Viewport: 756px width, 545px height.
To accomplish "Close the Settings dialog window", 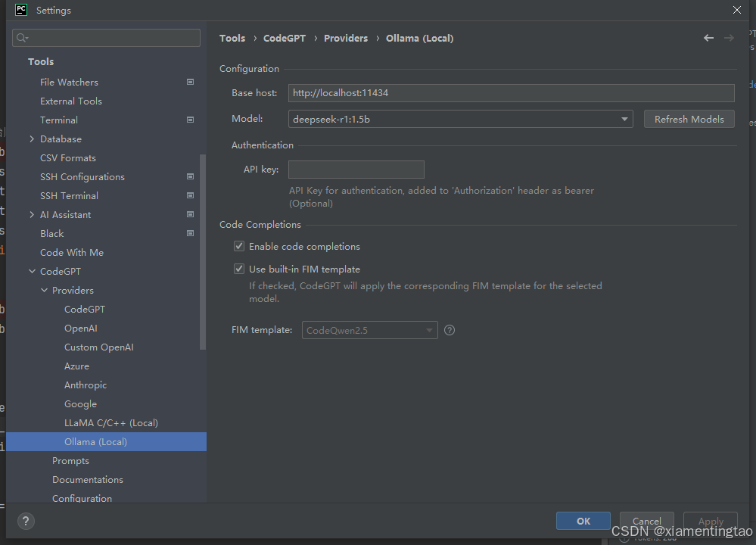I will (737, 10).
